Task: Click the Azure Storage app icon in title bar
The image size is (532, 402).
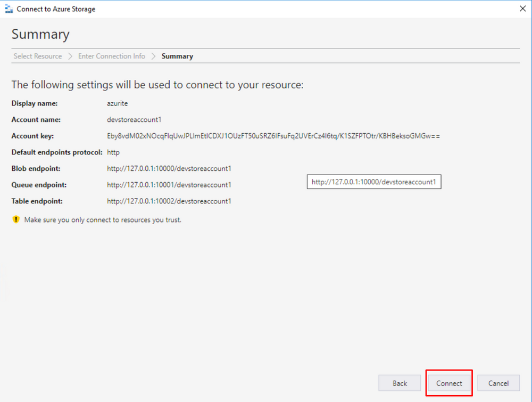Action: [x=9, y=9]
